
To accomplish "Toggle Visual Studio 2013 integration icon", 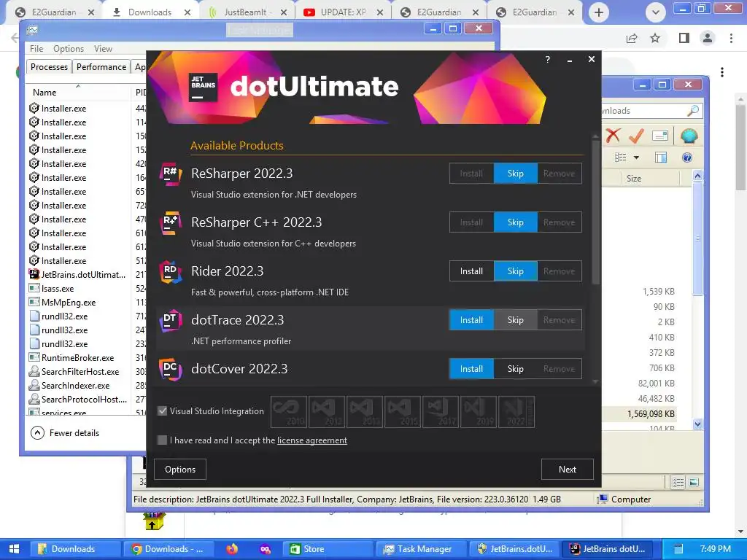I will [x=365, y=412].
